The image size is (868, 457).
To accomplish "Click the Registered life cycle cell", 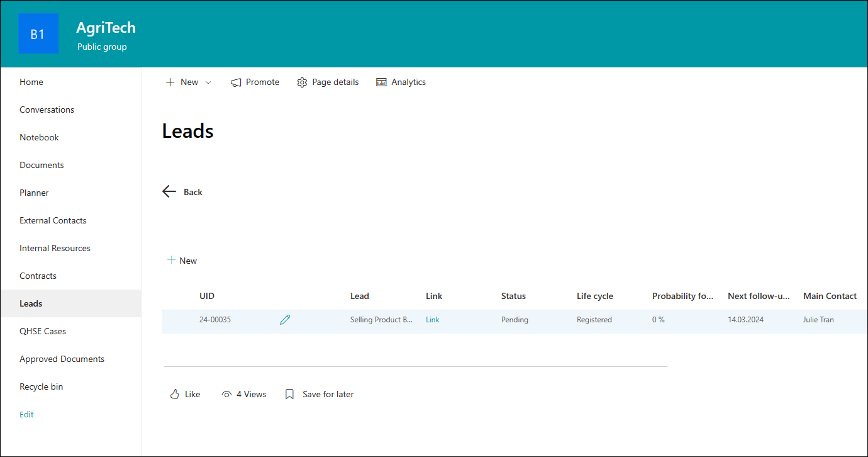I will [x=594, y=320].
